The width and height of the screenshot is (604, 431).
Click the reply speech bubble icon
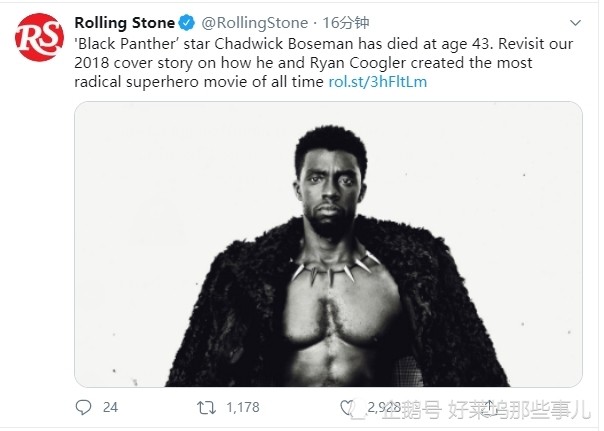(83, 407)
